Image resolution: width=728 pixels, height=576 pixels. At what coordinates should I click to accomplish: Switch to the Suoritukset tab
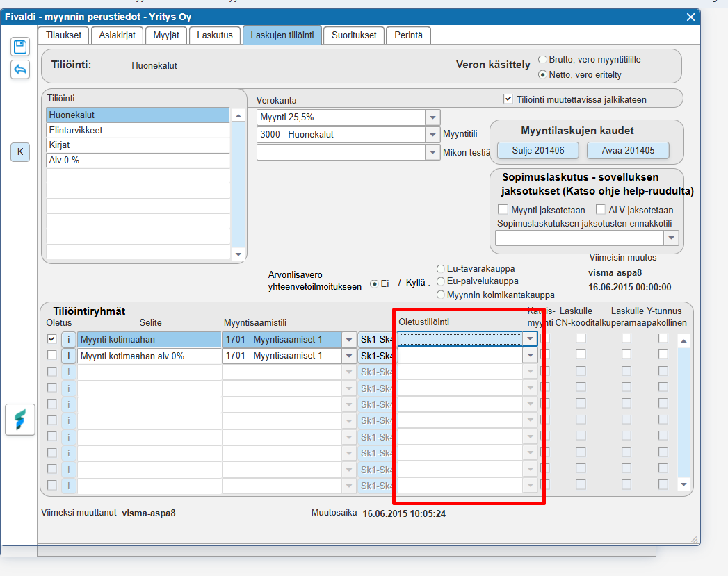(x=354, y=35)
